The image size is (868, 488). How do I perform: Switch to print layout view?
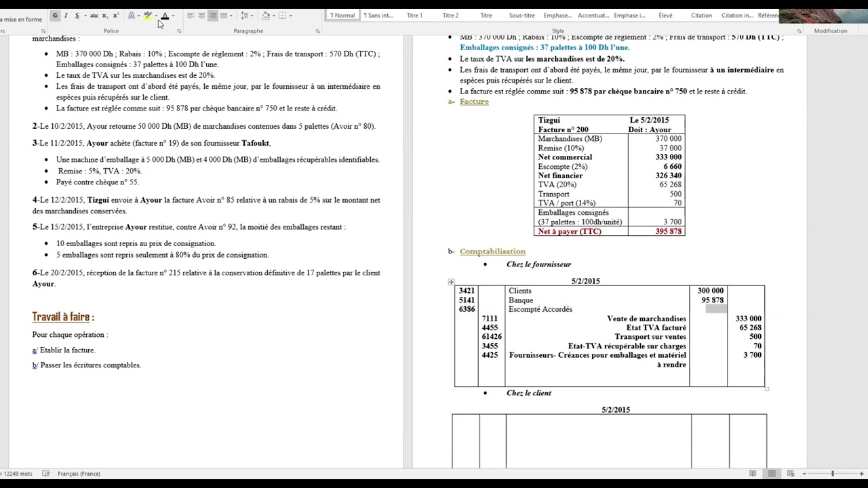(x=772, y=473)
